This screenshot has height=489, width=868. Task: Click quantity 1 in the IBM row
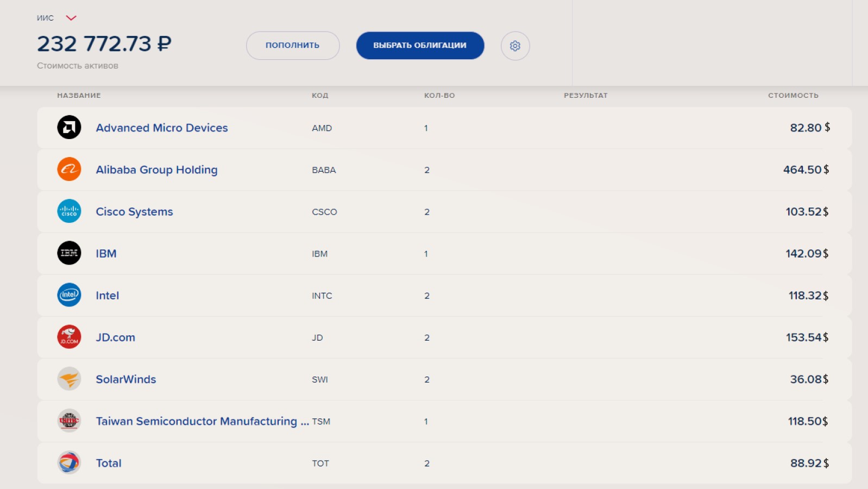[426, 254]
